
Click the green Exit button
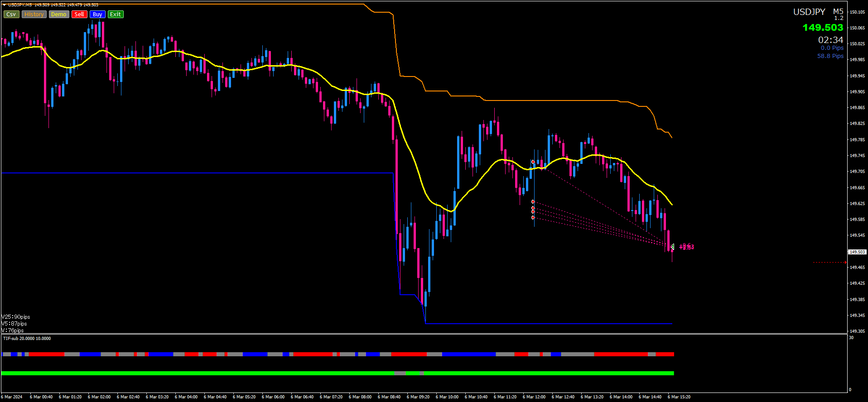pos(116,14)
